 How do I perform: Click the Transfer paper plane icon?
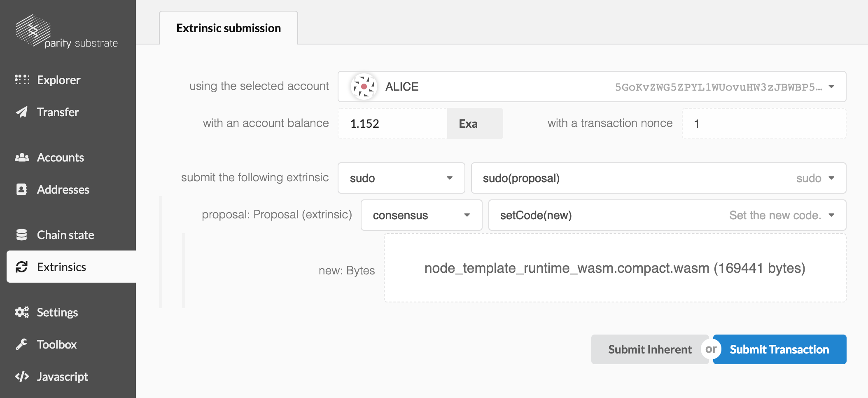(x=22, y=112)
